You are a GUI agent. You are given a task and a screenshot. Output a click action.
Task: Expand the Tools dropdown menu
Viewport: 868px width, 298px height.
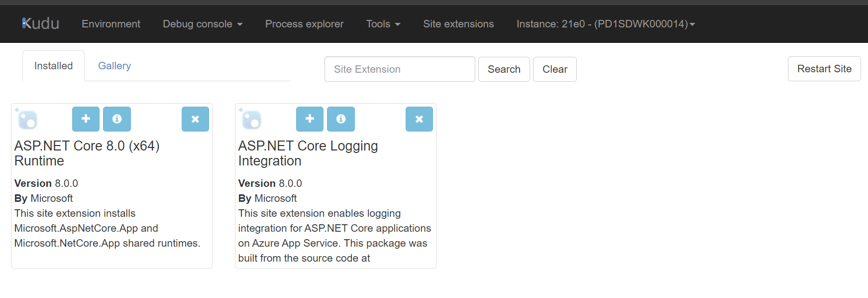(x=383, y=24)
